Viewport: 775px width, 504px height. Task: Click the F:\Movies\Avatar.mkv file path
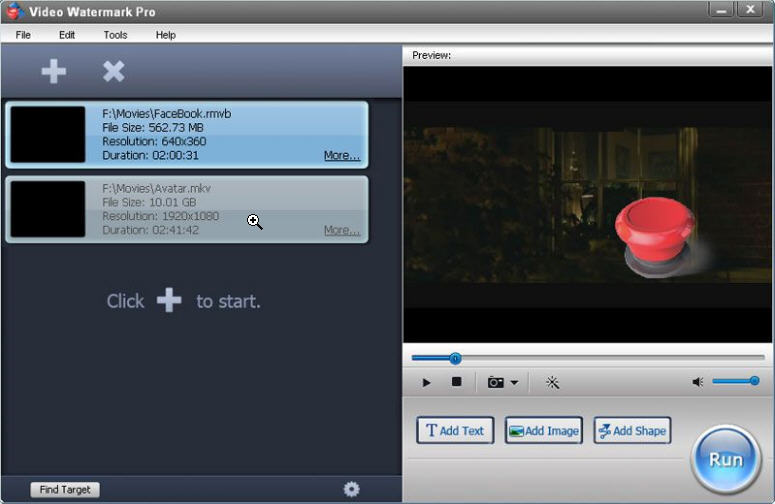point(156,188)
